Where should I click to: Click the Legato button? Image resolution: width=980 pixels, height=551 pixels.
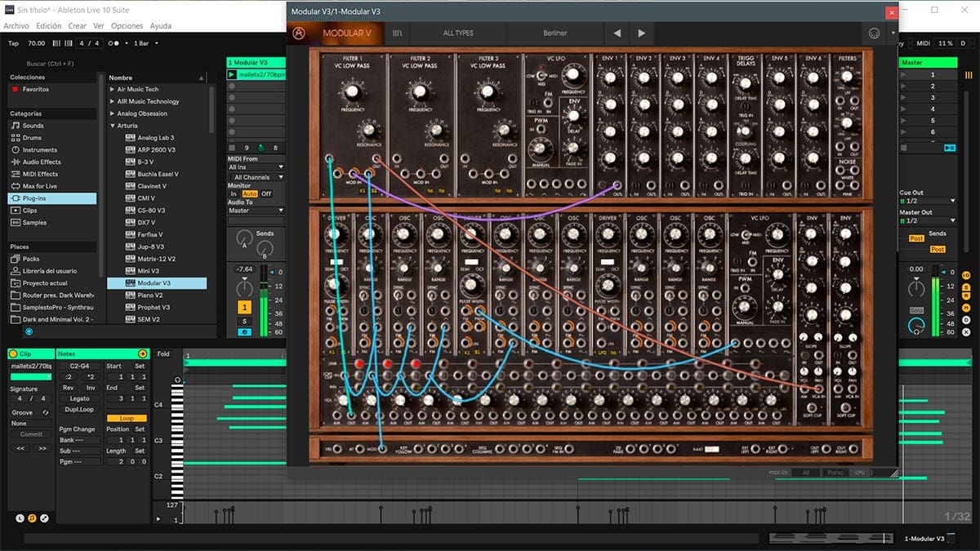coord(79,398)
